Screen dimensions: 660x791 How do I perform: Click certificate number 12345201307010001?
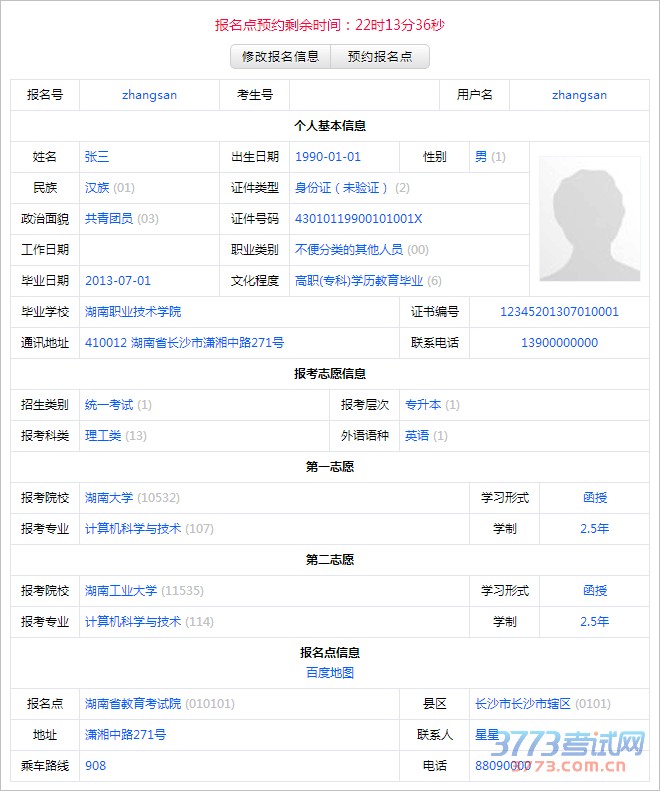coord(559,312)
